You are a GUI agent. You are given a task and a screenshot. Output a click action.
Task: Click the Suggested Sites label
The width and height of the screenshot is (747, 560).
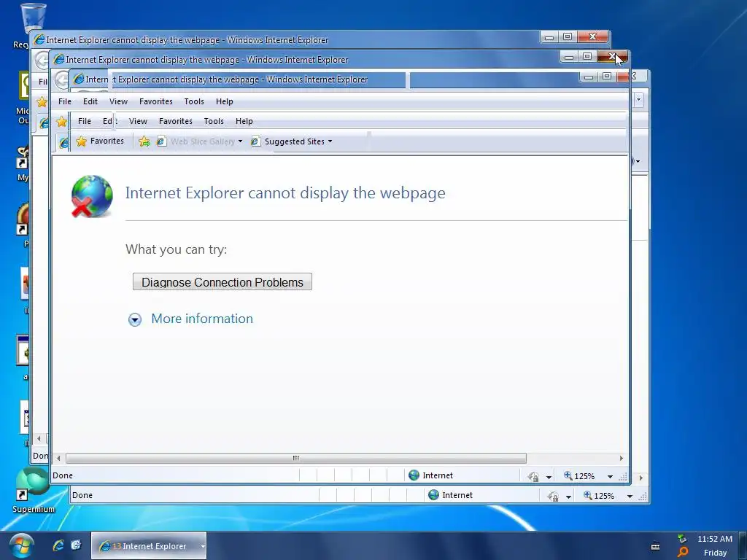(295, 141)
